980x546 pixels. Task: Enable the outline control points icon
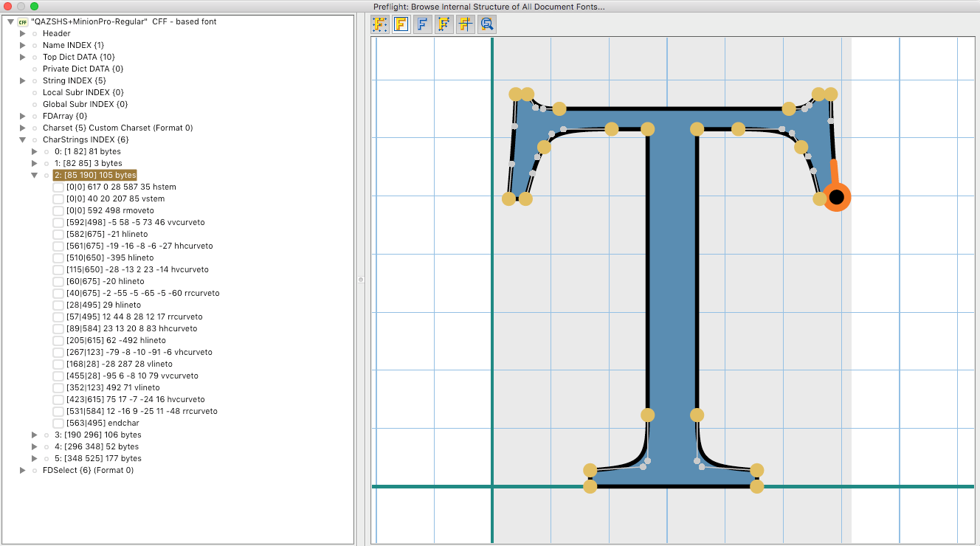point(444,24)
